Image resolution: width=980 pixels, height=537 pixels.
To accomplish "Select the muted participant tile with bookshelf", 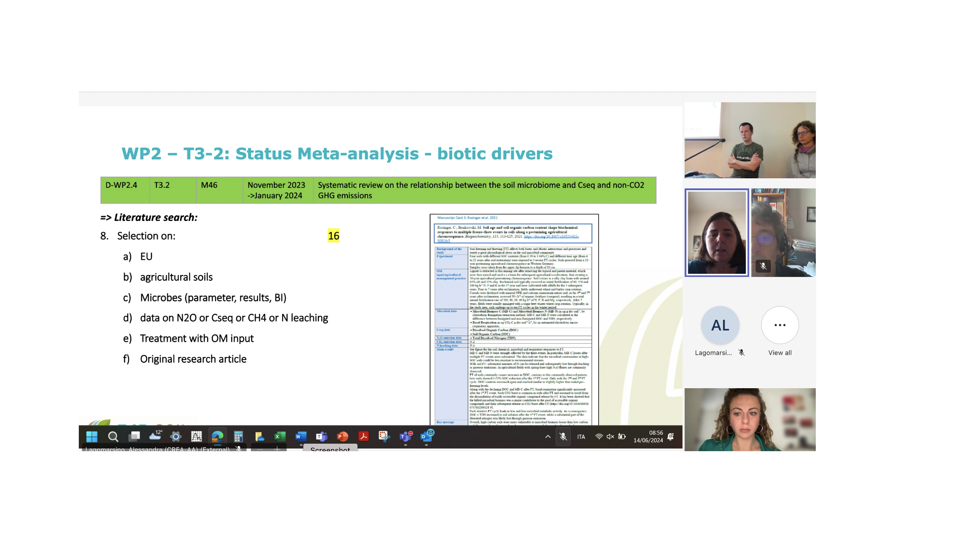I will (784, 232).
